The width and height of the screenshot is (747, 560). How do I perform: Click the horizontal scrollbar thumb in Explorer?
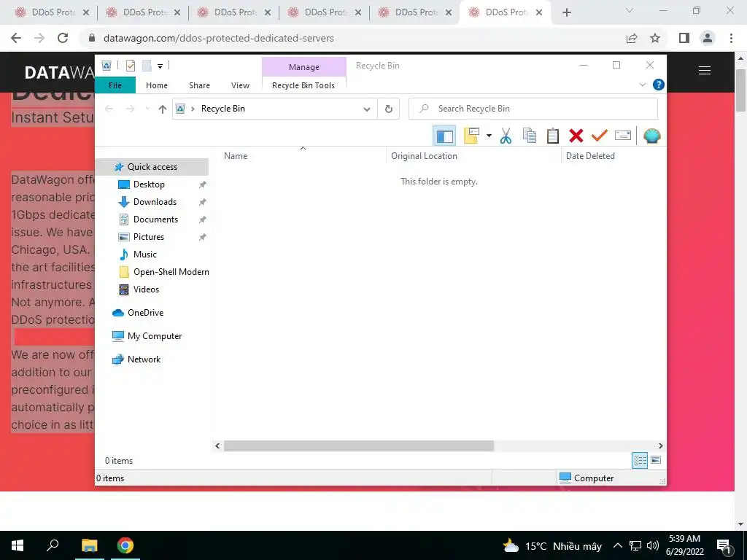[359, 446]
